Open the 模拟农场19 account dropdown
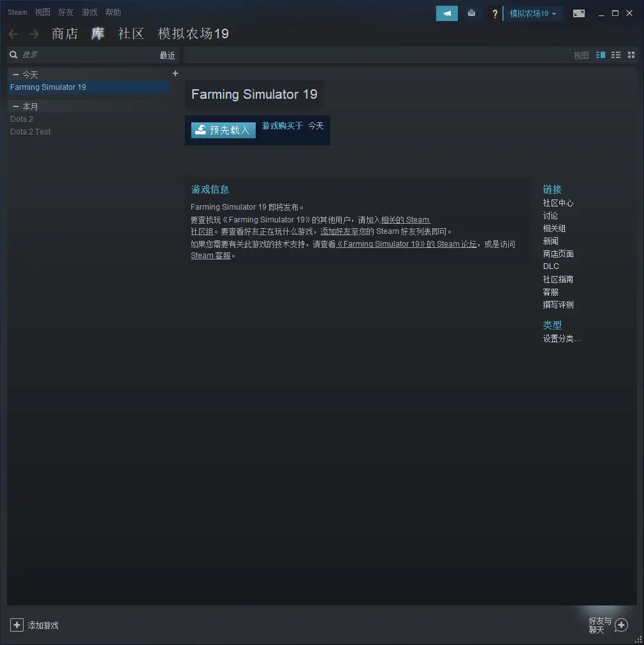Viewport: 644px width, 645px height. pos(533,13)
